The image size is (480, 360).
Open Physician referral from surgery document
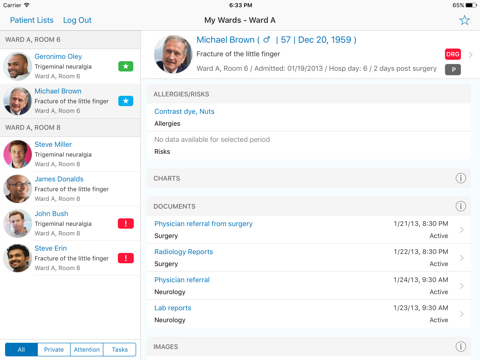(309, 230)
